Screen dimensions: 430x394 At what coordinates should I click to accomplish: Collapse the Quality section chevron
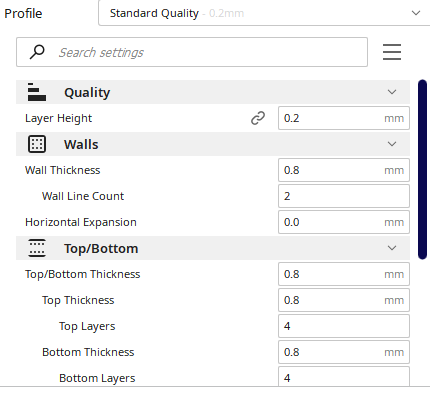point(392,92)
